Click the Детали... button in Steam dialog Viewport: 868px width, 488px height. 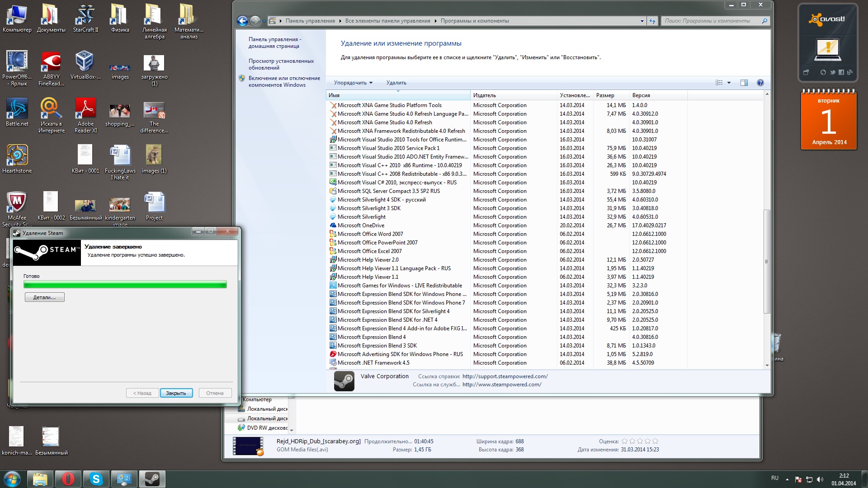[44, 297]
